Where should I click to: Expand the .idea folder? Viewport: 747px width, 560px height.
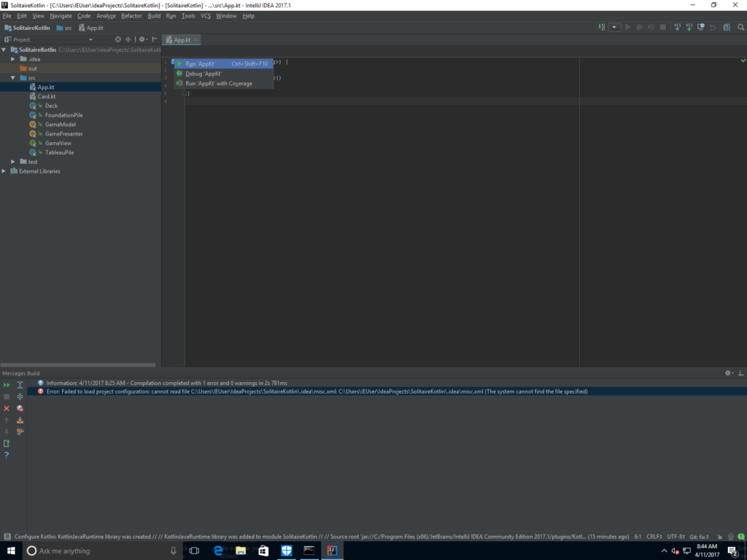(13, 59)
